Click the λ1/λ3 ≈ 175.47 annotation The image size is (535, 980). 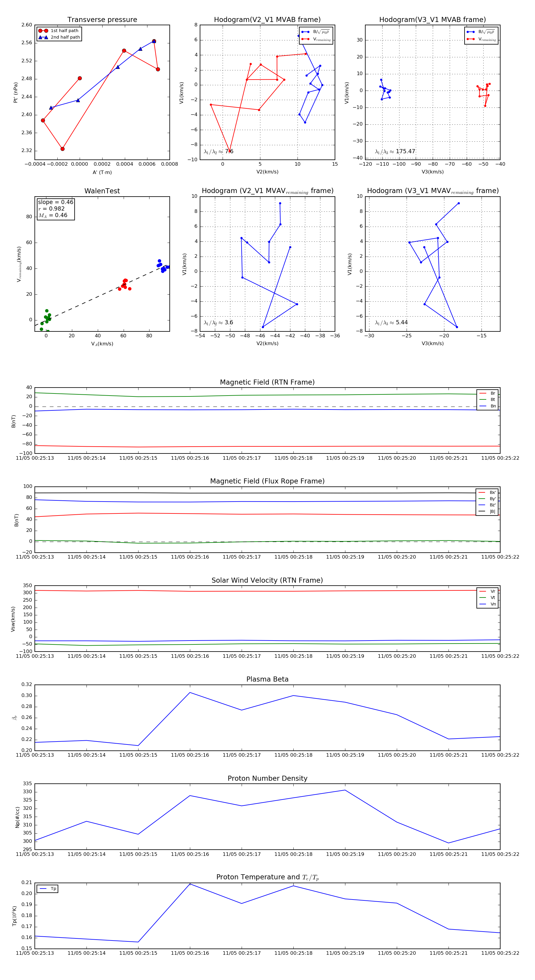[395, 151]
